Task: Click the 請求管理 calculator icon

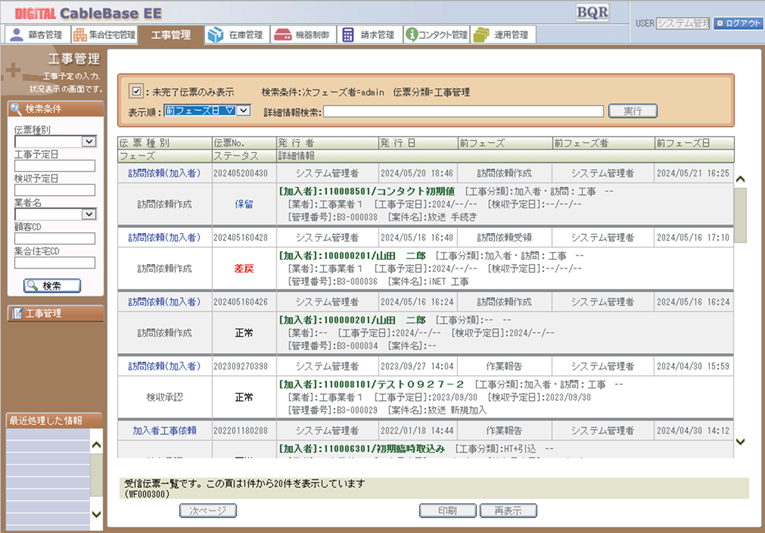Action: click(348, 35)
